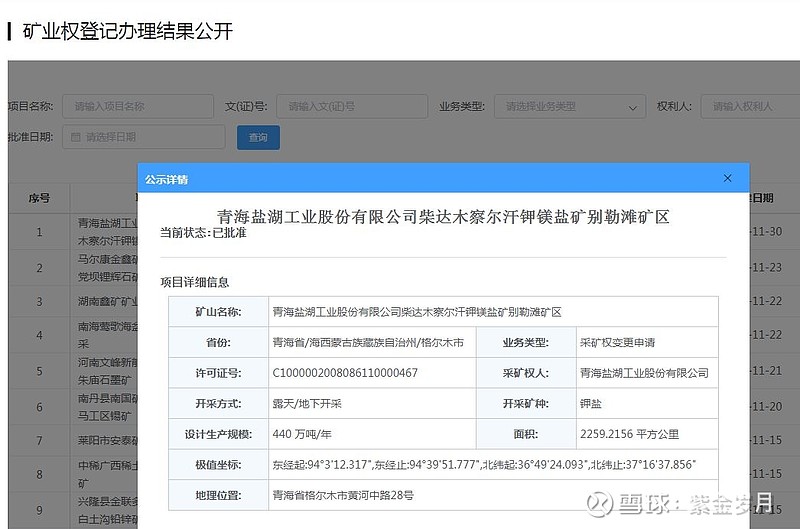Click the 项目详细信息 section heading

pos(194,282)
